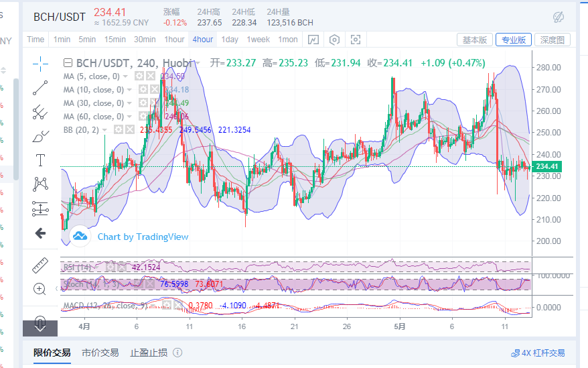Switch to 1day interval
Viewport: 588px width, 368px height.
coord(230,40)
